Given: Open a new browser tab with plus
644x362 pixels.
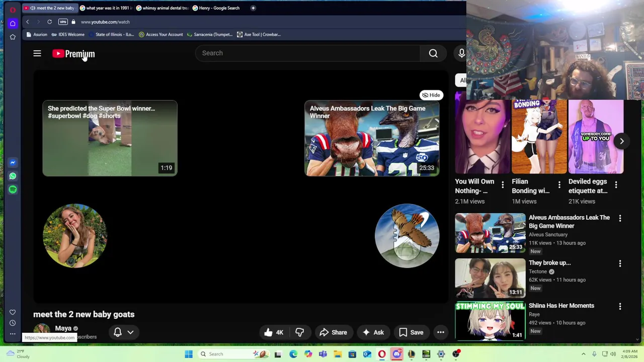Looking at the screenshot, I should coord(253,8).
